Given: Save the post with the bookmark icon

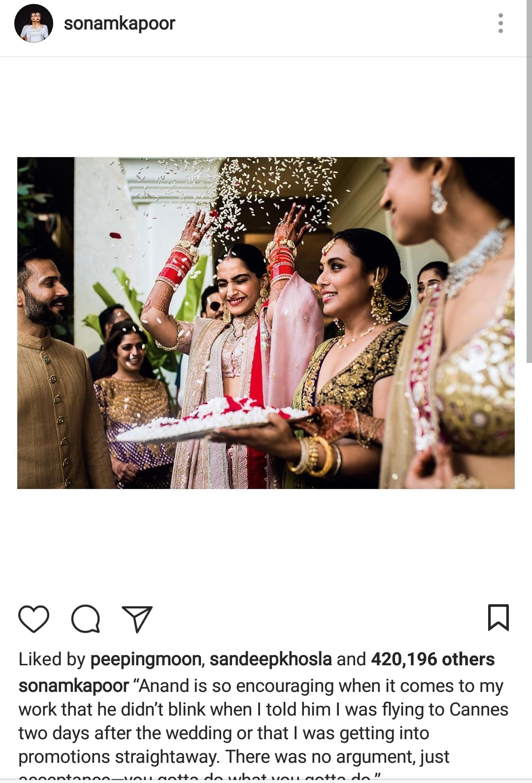Looking at the screenshot, I should pyautogui.click(x=498, y=618).
